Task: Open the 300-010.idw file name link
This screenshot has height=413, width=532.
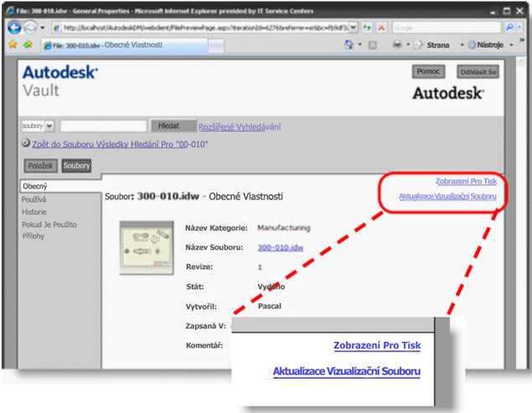Action: pos(281,247)
